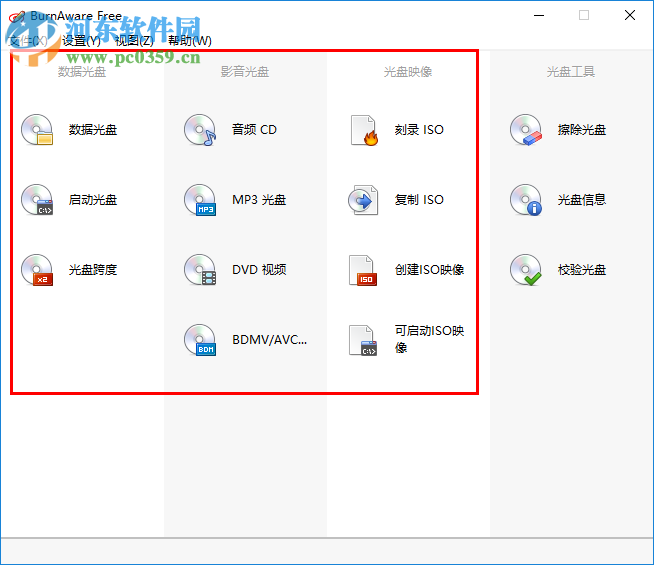Click the 校验光盘 green check disc icon
Screen dimensions: 654x565
coord(526,270)
